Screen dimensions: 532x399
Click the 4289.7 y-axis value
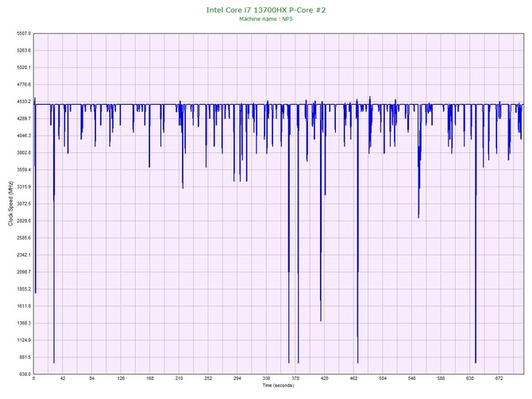coord(24,119)
